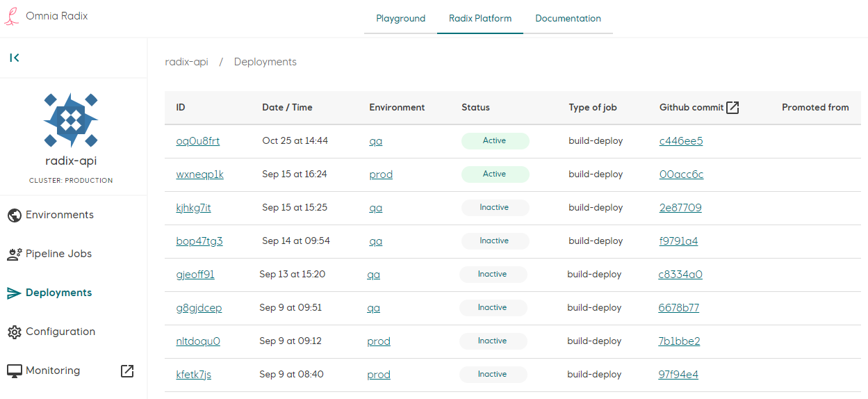Click the Deployments paper plane icon
Viewport: 868px width, 399px height.
(14, 293)
